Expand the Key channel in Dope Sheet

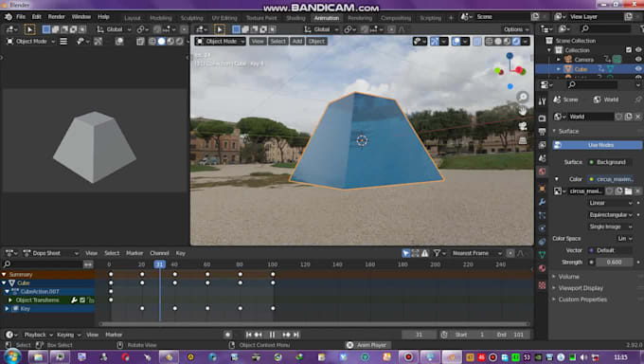coord(7,308)
